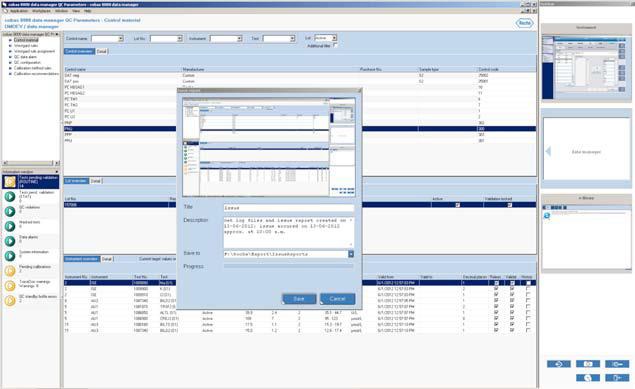
Task: Click the Cancel button in dialog
Action: [337, 299]
